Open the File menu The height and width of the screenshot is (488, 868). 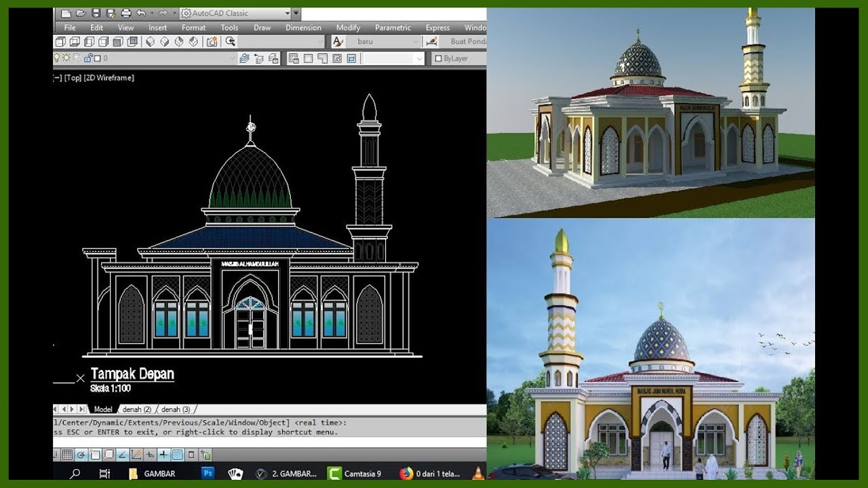[70, 28]
